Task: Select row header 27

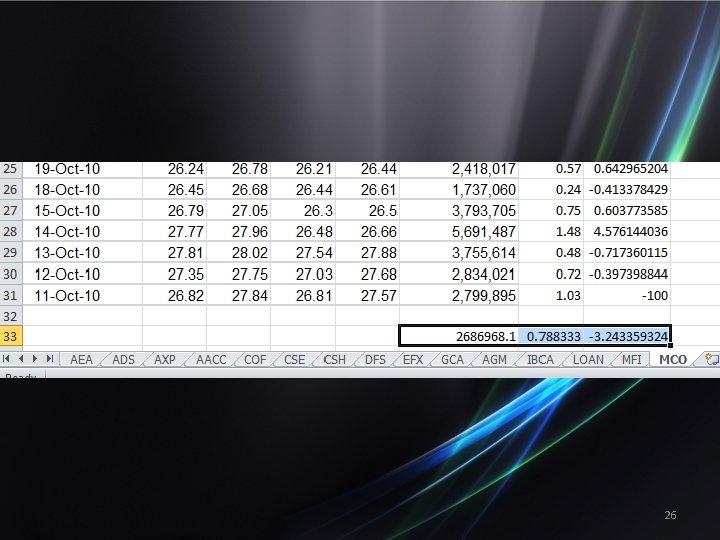Action: pos(10,210)
